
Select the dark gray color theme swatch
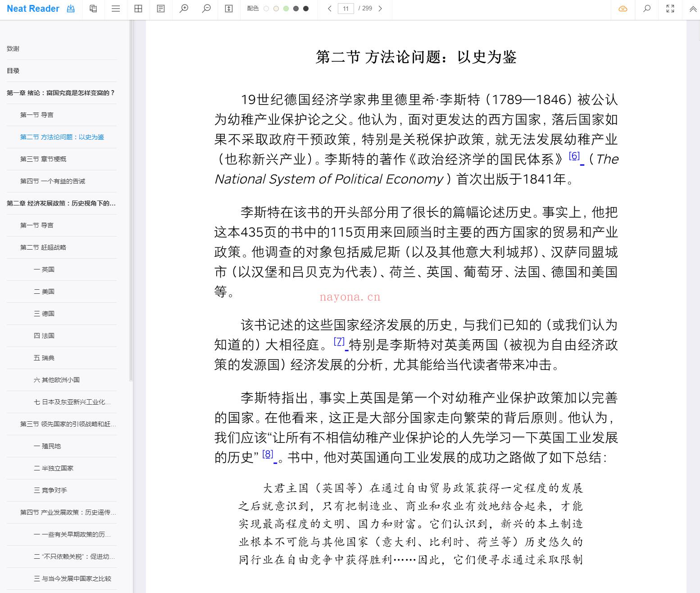(296, 9)
